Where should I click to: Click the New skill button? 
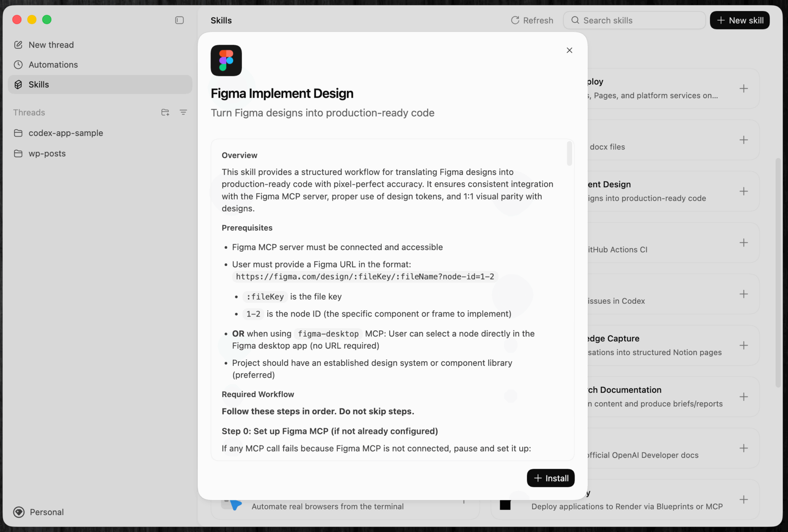(740, 20)
